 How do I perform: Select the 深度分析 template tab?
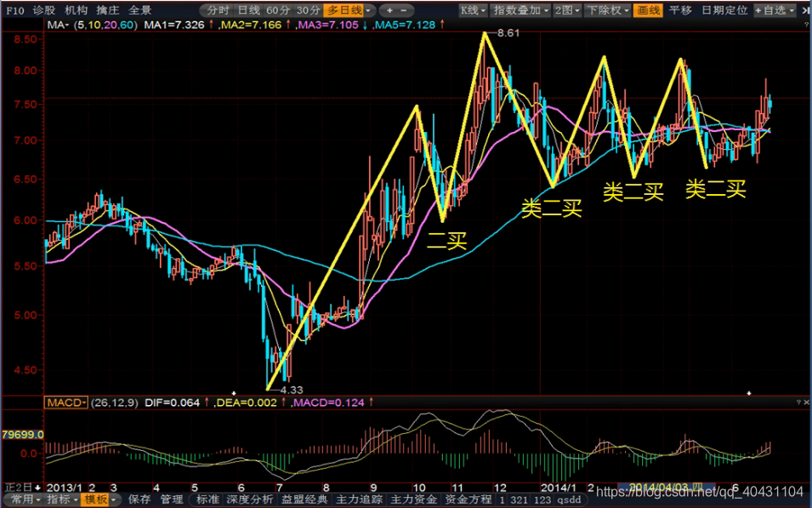249,499
